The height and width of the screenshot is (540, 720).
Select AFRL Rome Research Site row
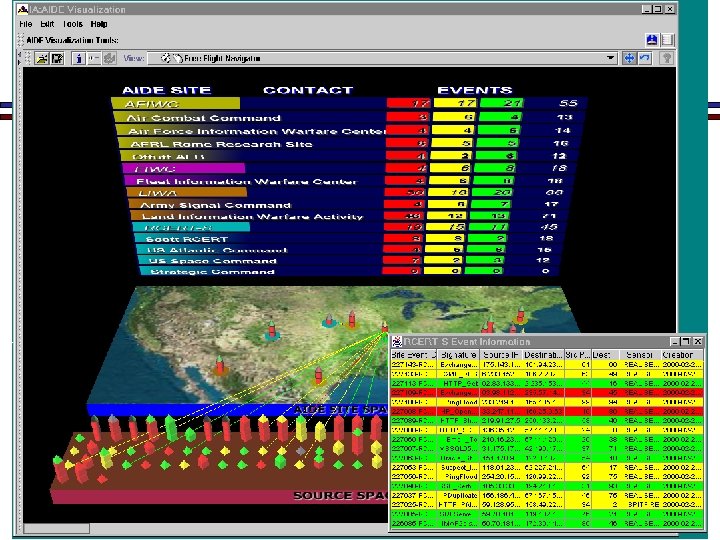[350, 144]
